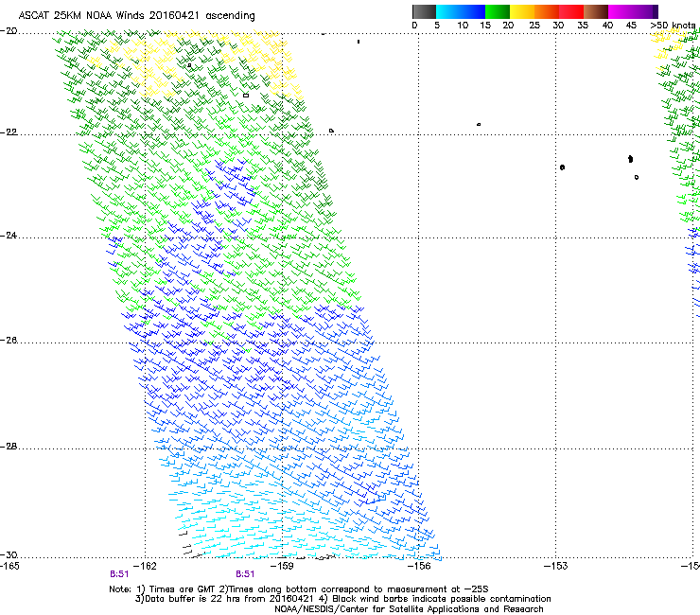Click the orange 25-30 knot legend segment
700x615 pixels.
(x=547, y=11)
